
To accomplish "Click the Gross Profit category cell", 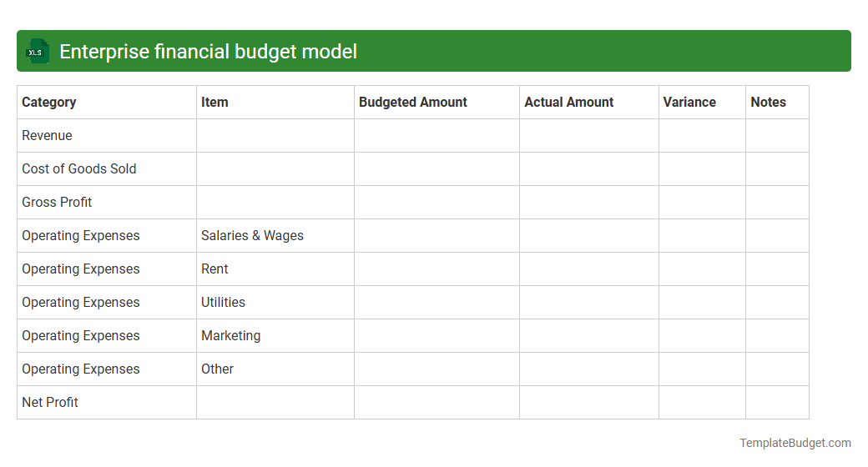I will (107, 202).
